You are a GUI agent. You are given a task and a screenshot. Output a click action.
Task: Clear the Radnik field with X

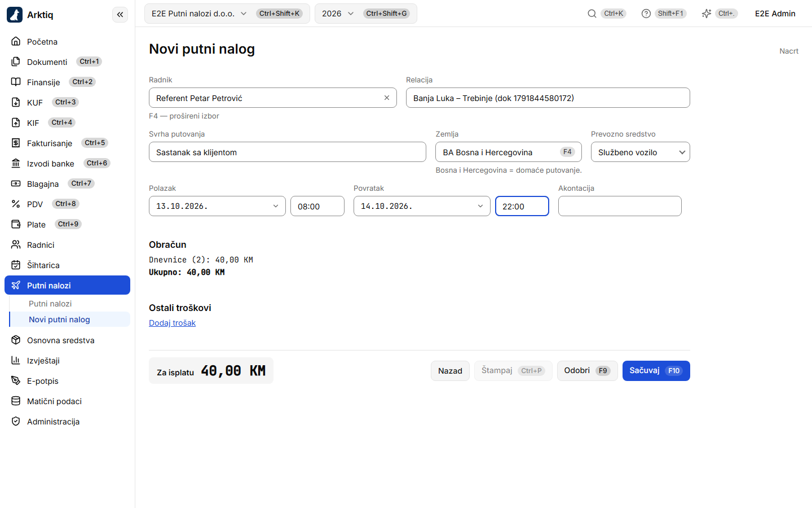click(x=387, y=98)
